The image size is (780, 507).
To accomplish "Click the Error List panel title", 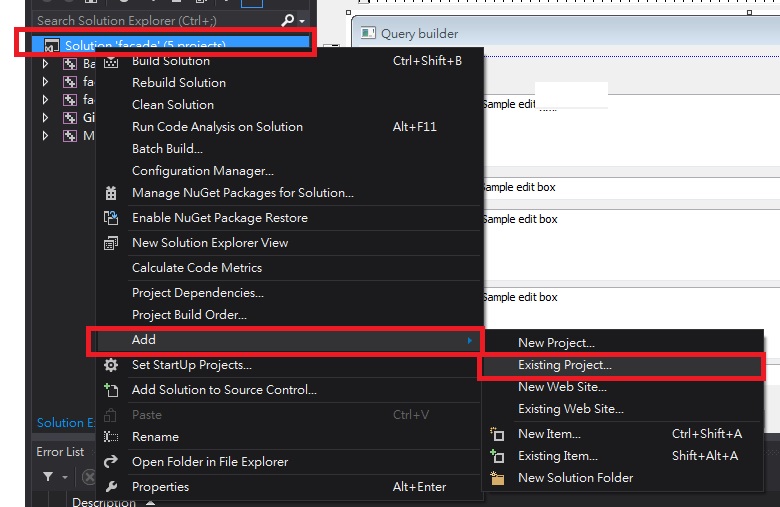I will (x=60, y=452).
